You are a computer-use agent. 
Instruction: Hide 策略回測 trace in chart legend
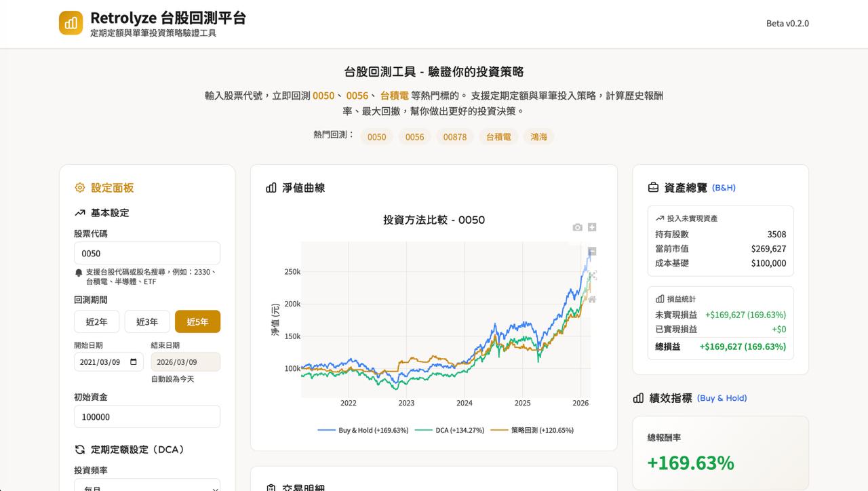click(533, 430)
